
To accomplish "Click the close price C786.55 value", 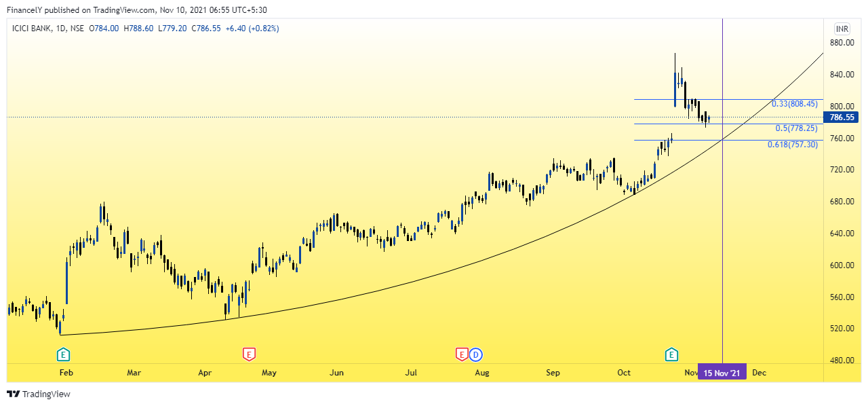I will click(x=206, y=29).
